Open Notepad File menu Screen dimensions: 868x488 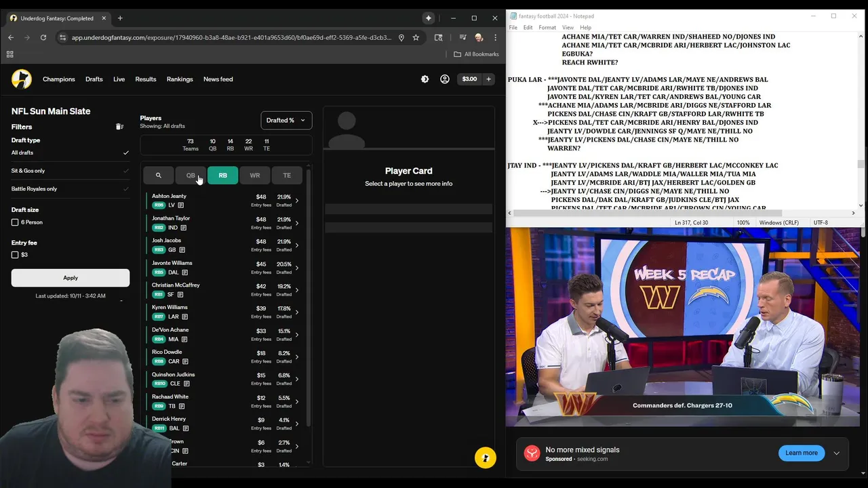[x=513, y=28]
